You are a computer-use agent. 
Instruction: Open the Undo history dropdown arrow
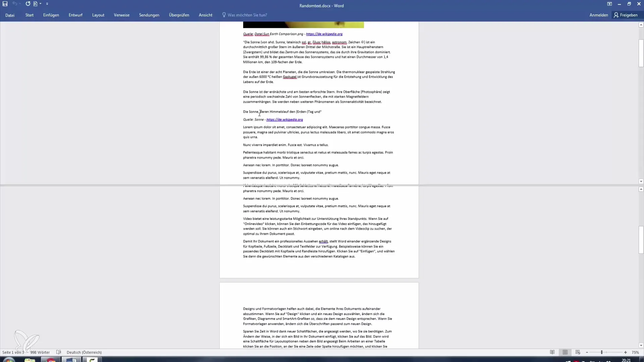[x=20, y=4]
